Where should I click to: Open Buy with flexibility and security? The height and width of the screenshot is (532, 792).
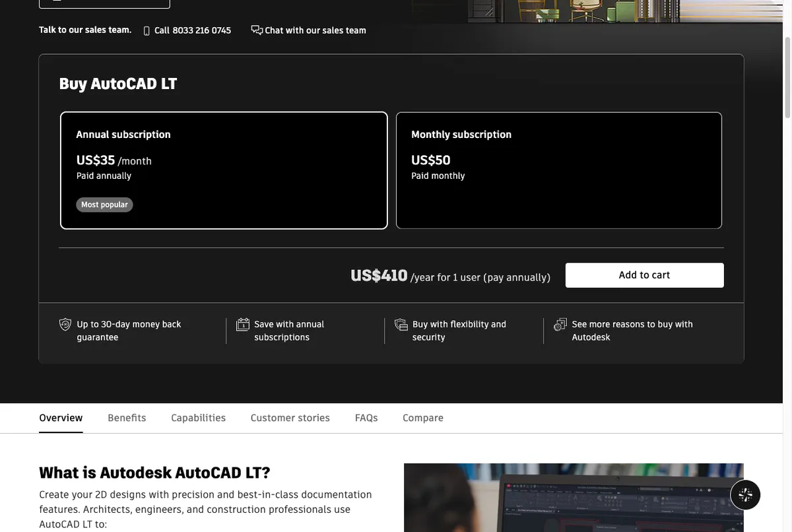click(x=459, y=331)
